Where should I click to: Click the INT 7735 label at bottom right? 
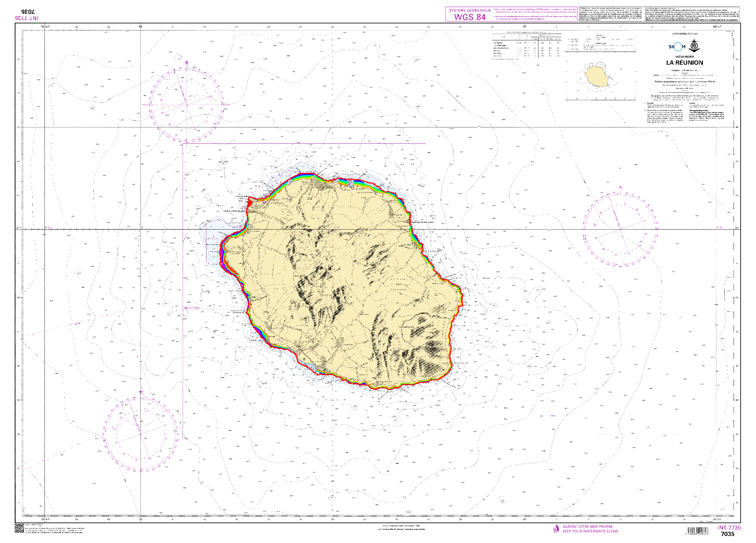click(x=729, y=528)
